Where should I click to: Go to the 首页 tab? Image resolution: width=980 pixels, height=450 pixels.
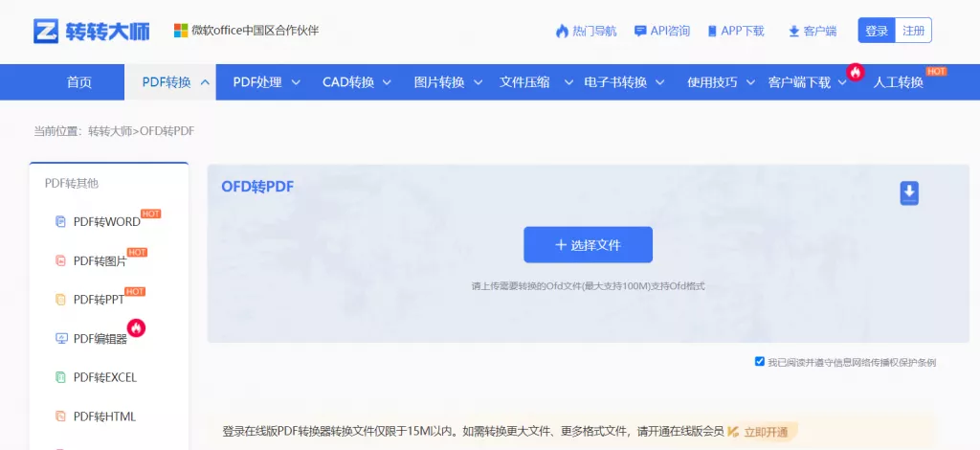coord(79,82)
